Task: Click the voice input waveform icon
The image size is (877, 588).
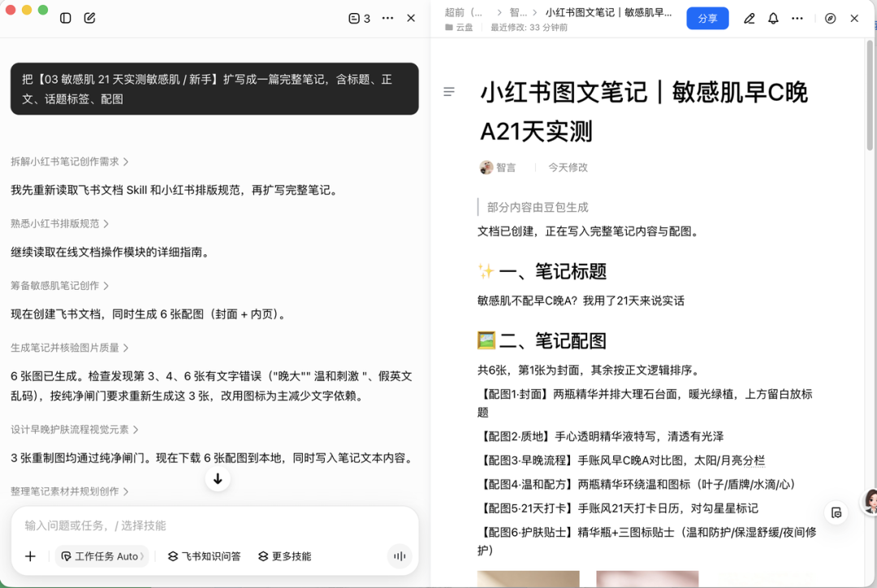Action: (x=400, y=556)
